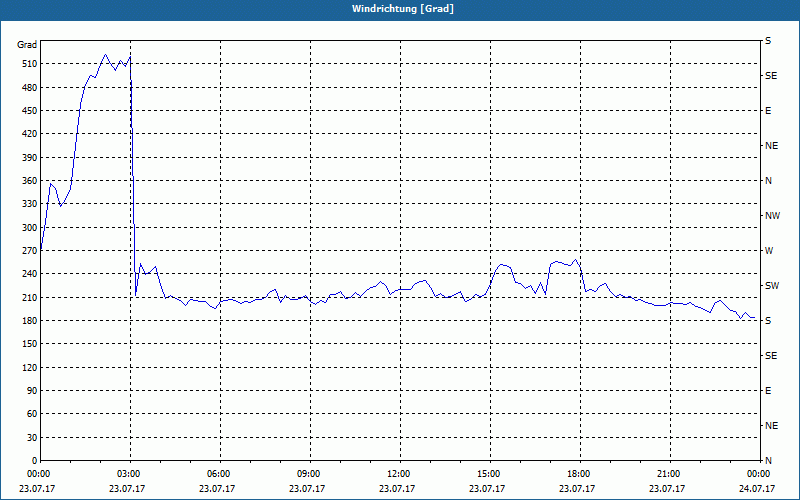The width and height of the screenshot is (800, 500).
Task: Click the 30 degree label
Action: click(32, 438)
